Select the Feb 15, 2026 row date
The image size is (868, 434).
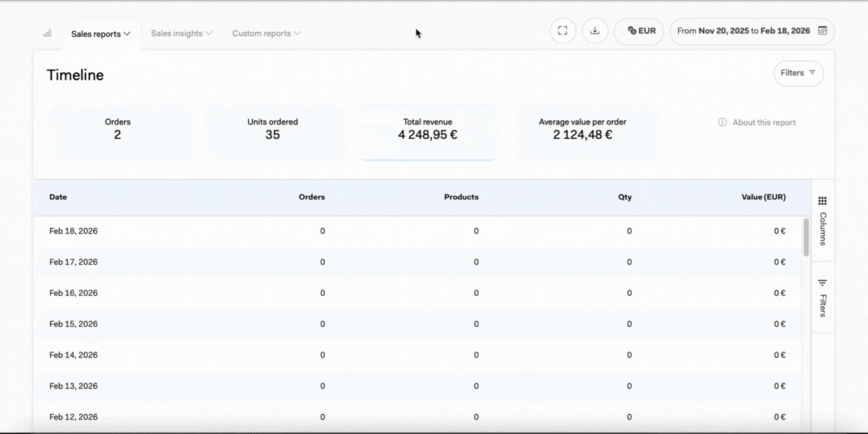click(74, 324)
